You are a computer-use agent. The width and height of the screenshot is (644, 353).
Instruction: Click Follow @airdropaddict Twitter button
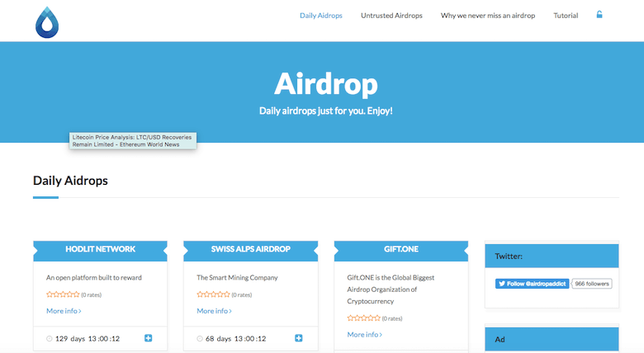tap(532, 284)
